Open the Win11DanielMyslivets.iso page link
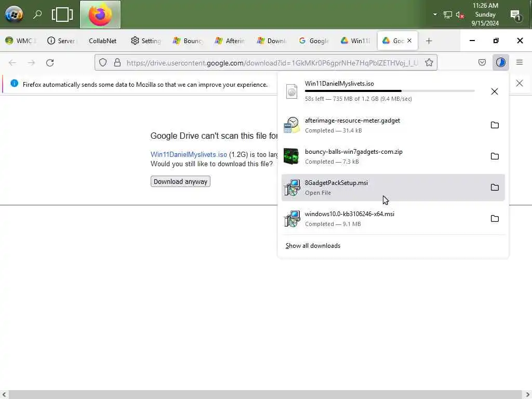Viewport: 532px width, 399px height. (x=189, y=154)
